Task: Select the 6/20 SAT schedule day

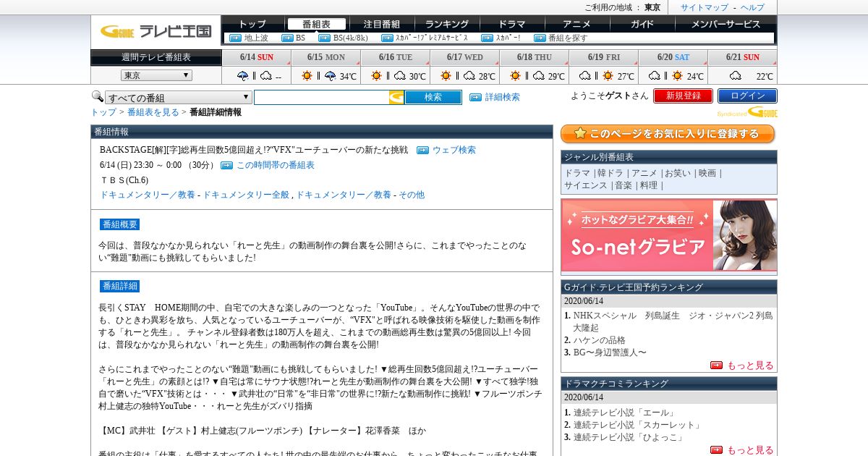Action: click(673, 57)
